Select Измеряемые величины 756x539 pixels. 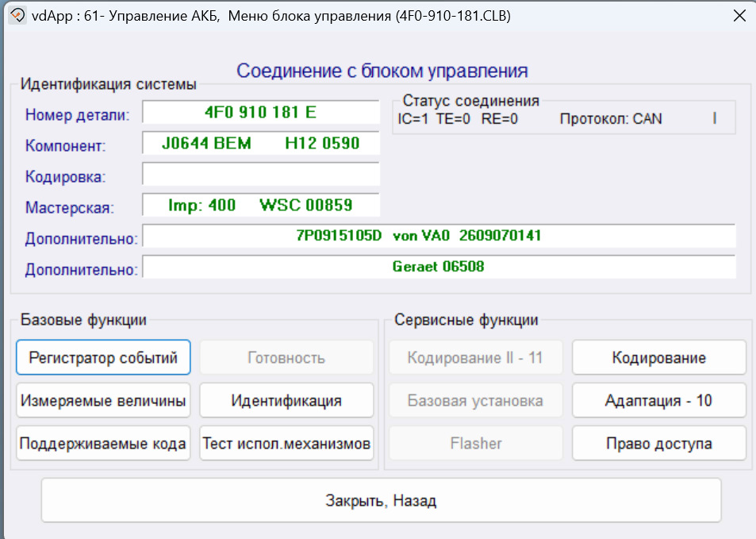pyautogui.click(x=102, y=400)
